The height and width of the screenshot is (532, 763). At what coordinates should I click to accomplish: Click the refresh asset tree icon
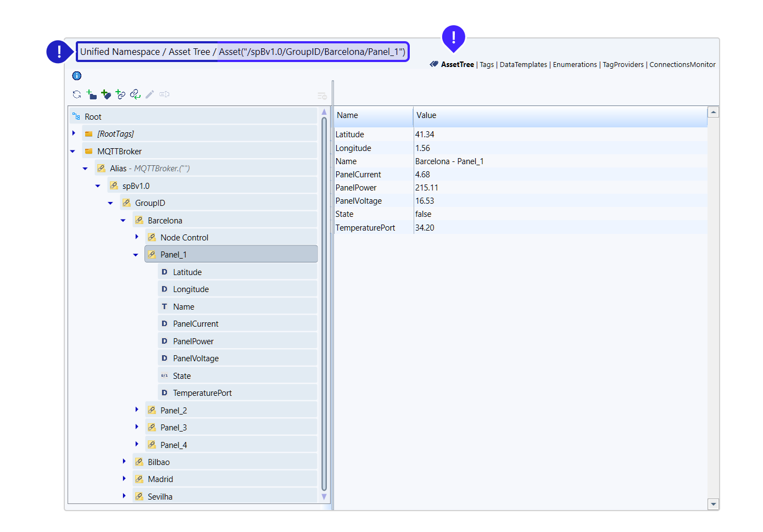[x=77, y=94]
